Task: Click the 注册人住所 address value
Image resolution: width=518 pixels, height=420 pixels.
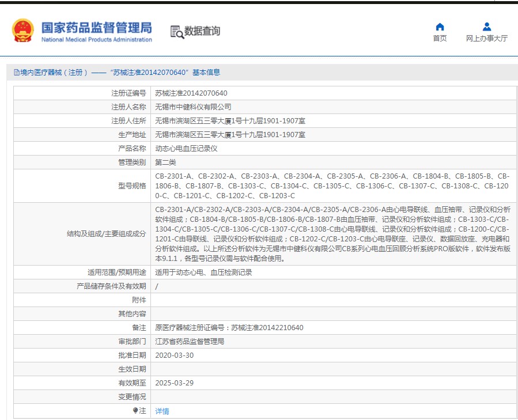Action: pyautogui.click(x=230, y=121)
